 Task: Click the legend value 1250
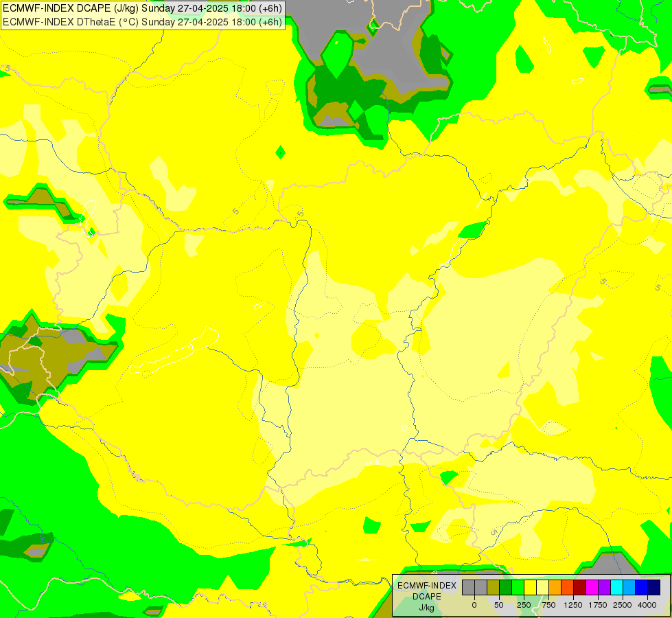point(573,605)
